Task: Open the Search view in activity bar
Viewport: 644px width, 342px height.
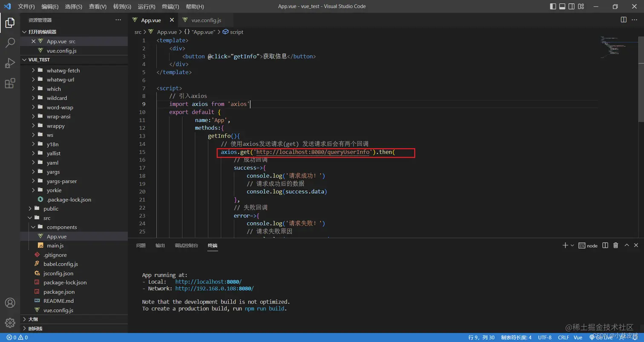Action: [10, 43]
